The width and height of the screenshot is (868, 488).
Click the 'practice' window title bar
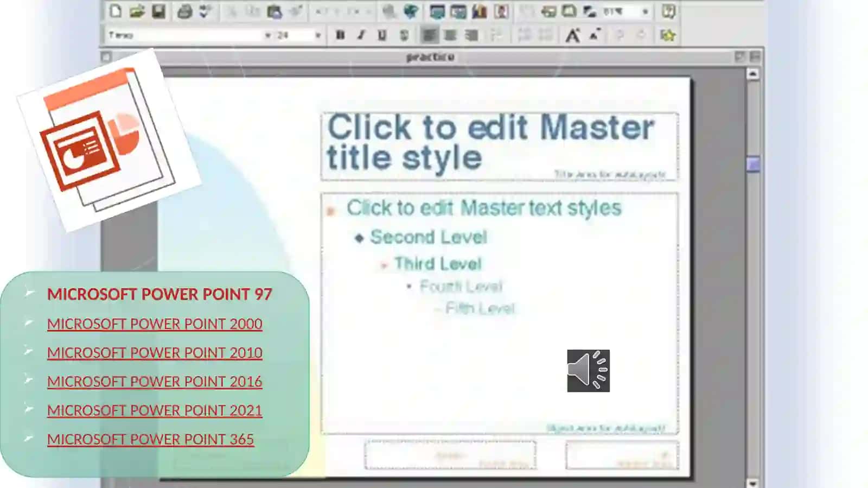pyautogui.click(x=430, y=56)
